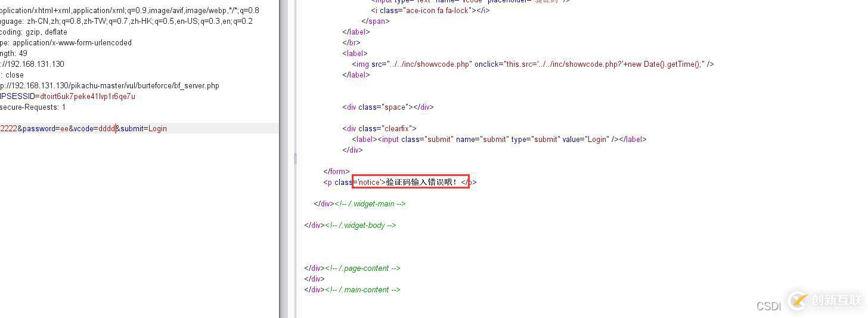The image size is (868, 318).
Task: Click the div class="clearfix" line
Action: point(379,129)
